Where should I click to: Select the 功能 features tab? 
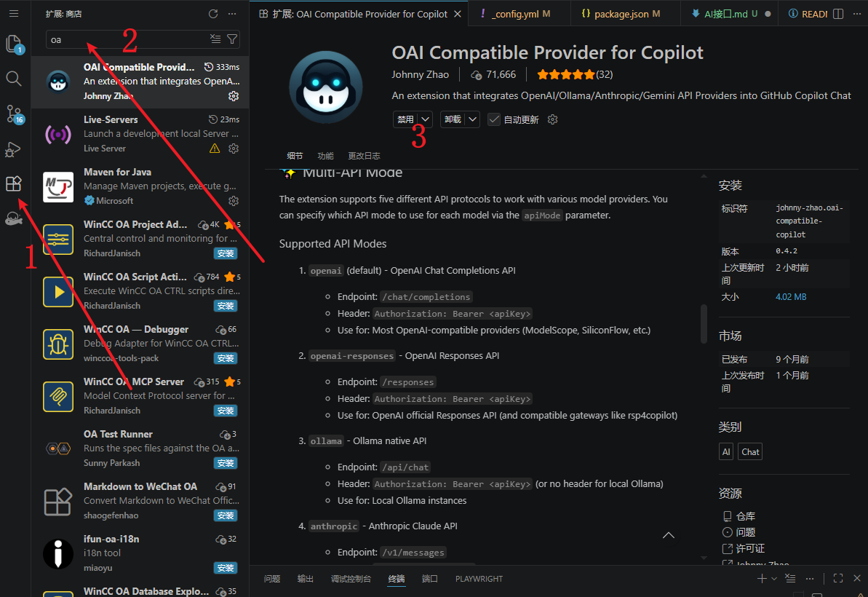pyautogui.click(x=325, y=156)
